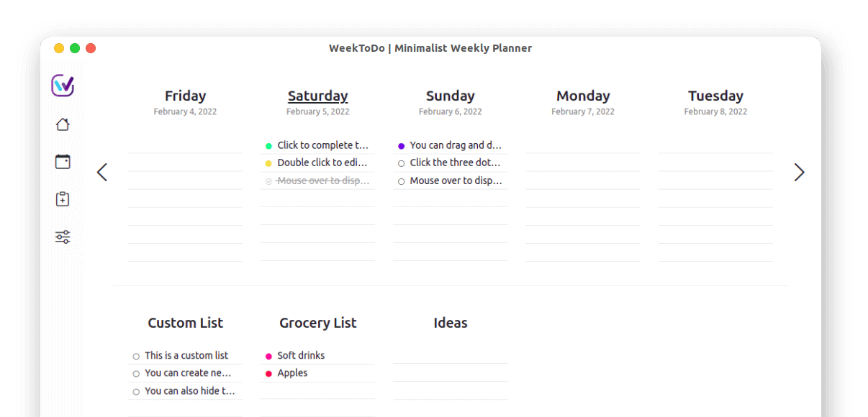The width and height of the screenshot is (868, 417).
Task: Check the 'Click the three dot...' task circle
Action: tap(401, 163)
